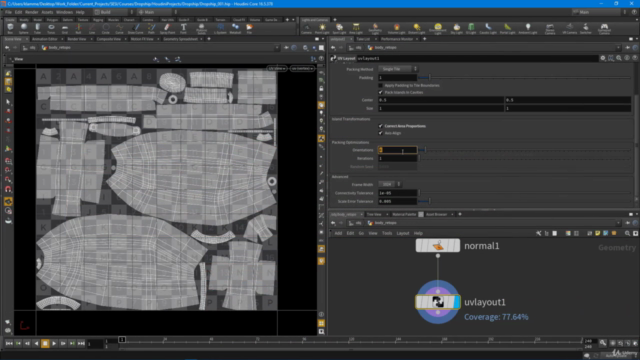
Task: Select the Circle shelf tool
Action: [x=106, y=29]
